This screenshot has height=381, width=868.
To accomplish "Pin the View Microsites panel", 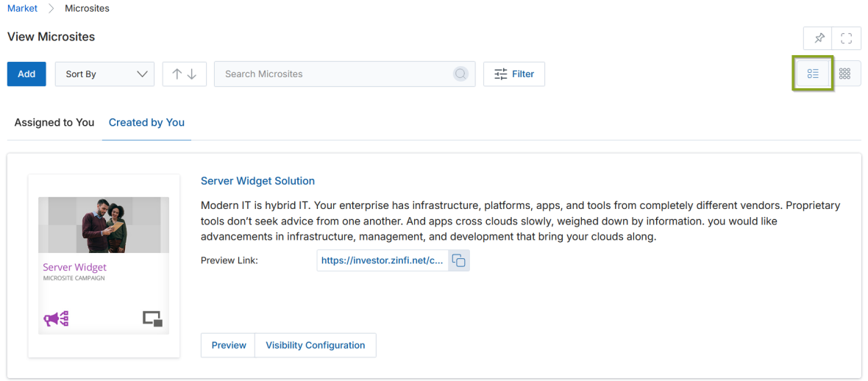I will click(x=819, y=38).
